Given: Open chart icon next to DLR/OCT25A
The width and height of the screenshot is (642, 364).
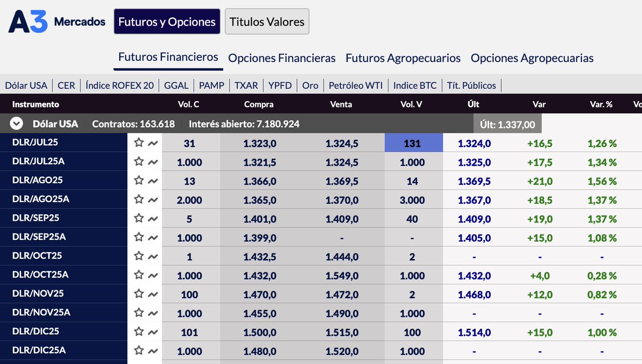Looking at the screenshot, I should (153, 275).
